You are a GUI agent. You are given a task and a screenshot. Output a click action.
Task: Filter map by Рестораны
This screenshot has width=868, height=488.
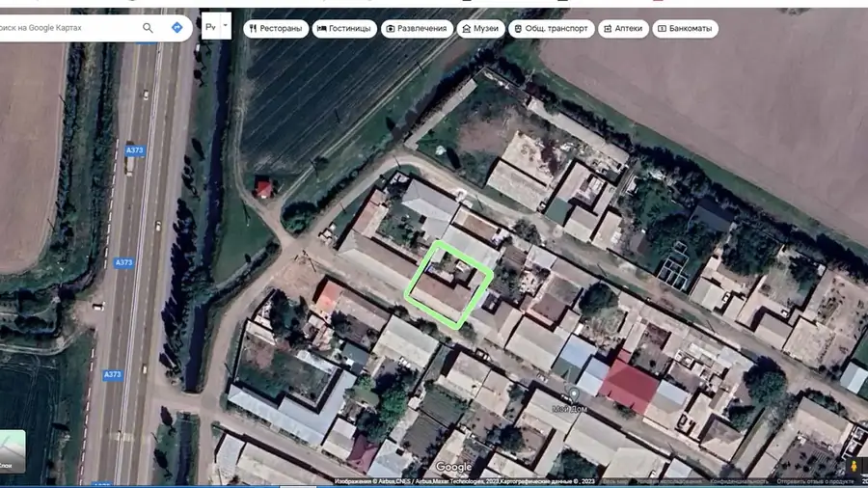276,28
